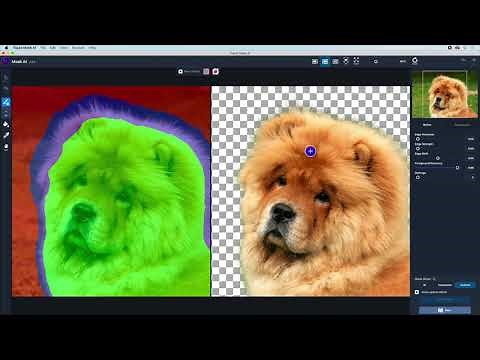Switch to the third view layout icon
The height and width of the screenshot is (360, 480).
click(x=335, y=61)
